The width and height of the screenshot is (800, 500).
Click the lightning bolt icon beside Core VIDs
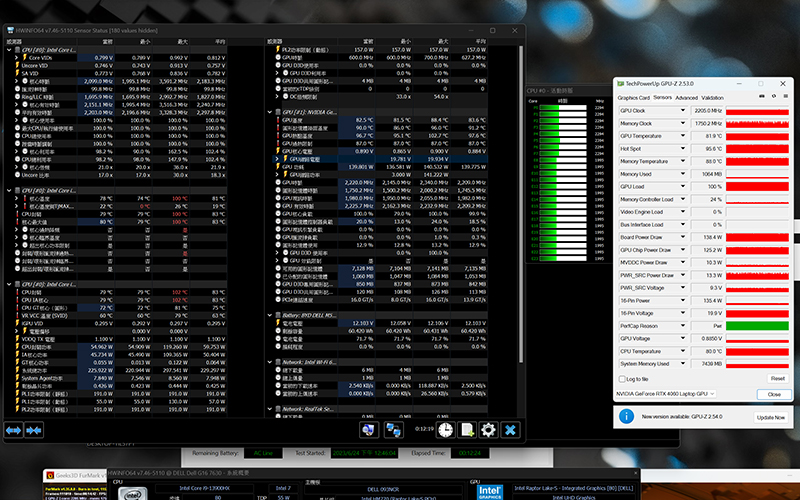[24, 58]
